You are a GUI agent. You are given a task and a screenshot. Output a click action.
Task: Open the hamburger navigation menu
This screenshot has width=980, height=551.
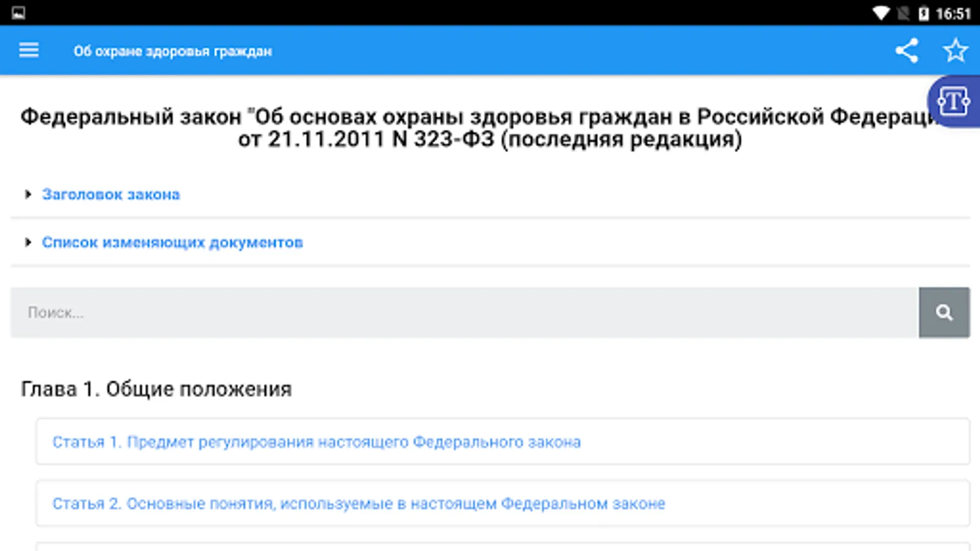tap(29, 50)
